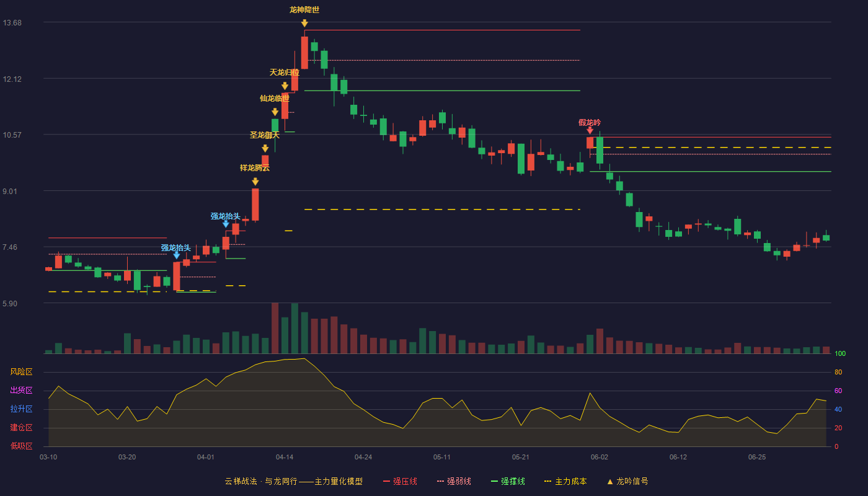868x496 pixels.
Task: Click the blue 强龙抬头 arrow near 04-01
Action: (x=226, y=224)
